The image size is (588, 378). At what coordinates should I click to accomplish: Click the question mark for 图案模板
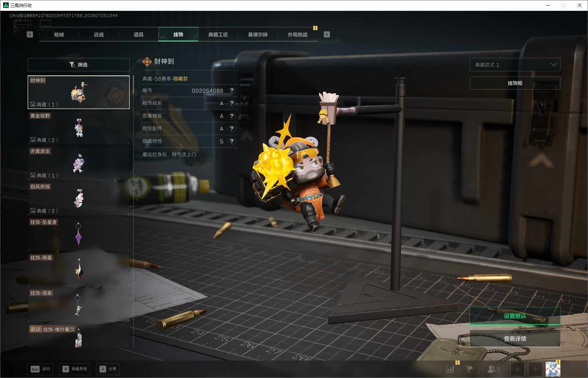[x=232, y=116]
